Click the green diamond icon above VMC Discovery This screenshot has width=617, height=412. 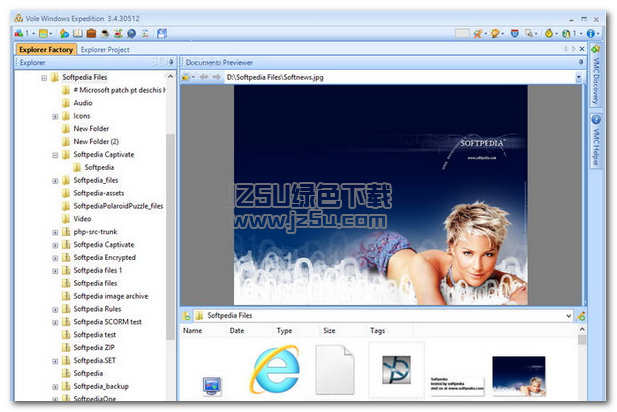tap(596, 49)
